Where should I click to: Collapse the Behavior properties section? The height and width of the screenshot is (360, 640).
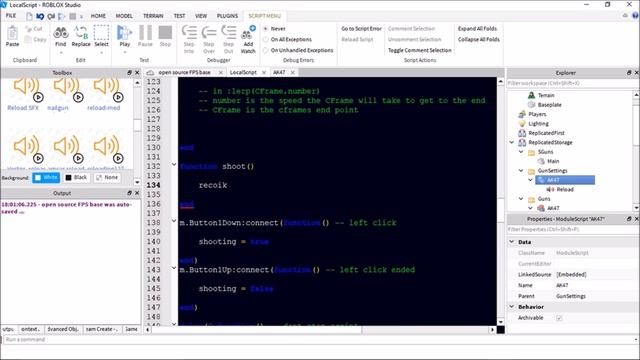512,307
